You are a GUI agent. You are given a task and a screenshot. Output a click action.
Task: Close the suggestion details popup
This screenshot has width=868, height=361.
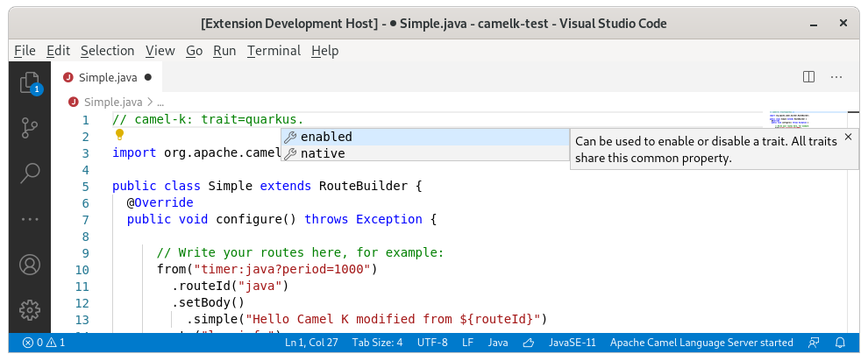[x=848, y=138]
